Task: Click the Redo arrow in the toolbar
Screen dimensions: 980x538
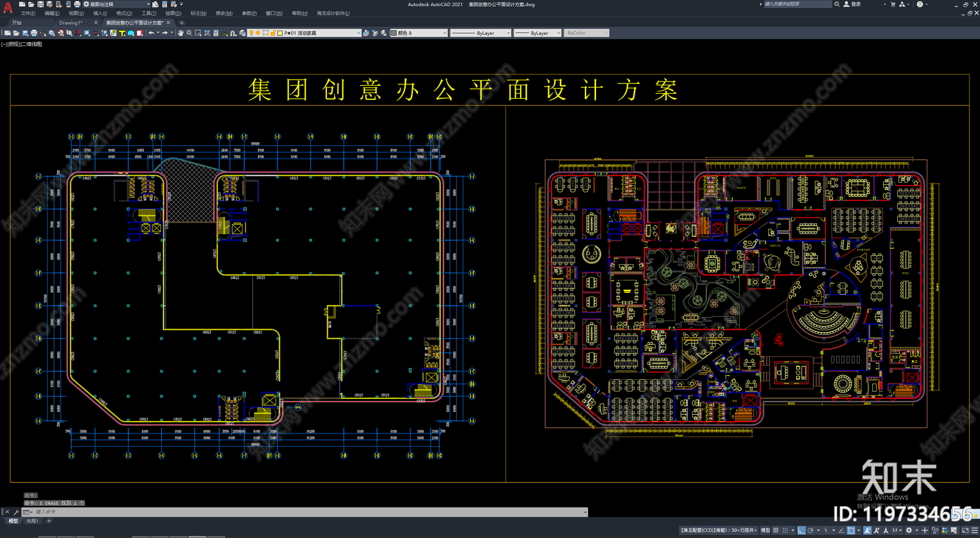Action: pos(165,33)
